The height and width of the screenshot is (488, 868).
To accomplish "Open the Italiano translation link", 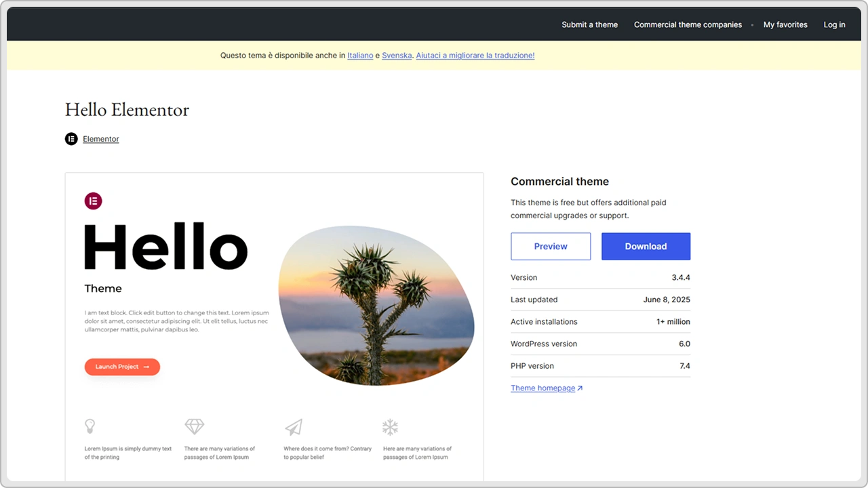I will 360,56.
